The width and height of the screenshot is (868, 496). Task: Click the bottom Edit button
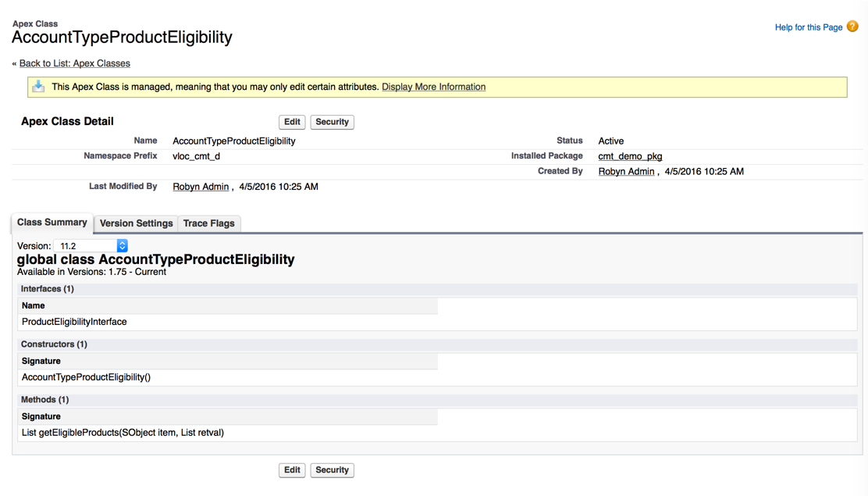(292, 470)
